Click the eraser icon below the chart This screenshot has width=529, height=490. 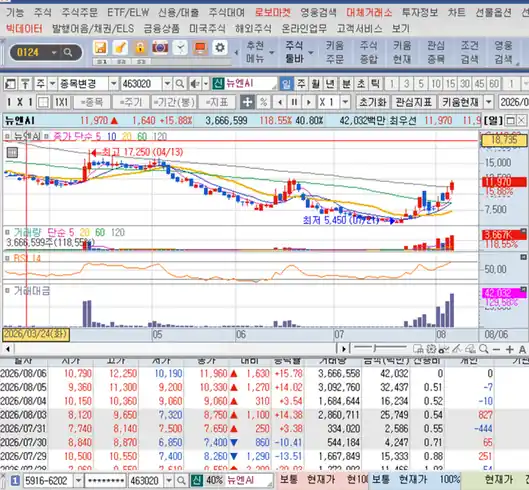(470, 349)
